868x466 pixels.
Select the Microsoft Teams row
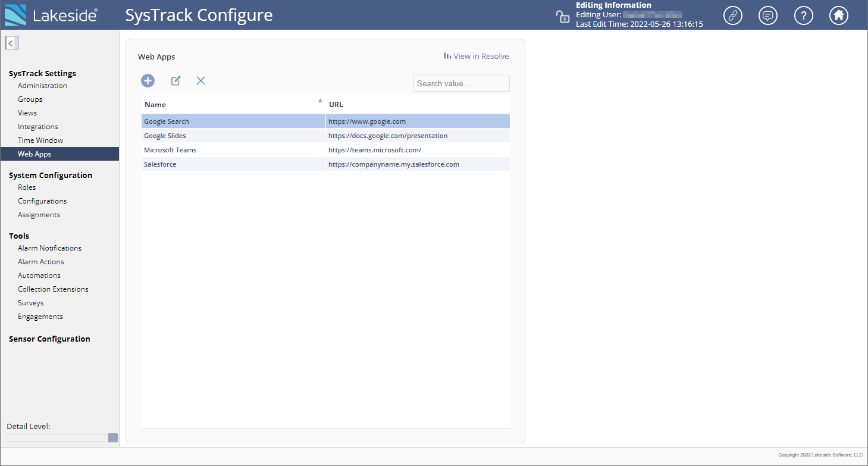[325, 150]
